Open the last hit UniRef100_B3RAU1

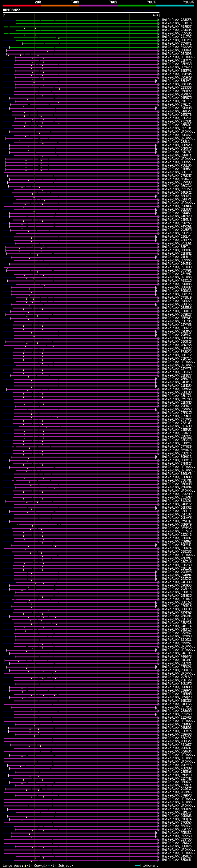(x=177, y=860)
